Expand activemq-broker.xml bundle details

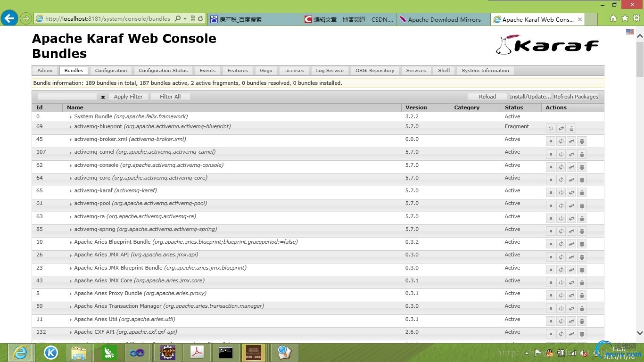click(70, 140)
